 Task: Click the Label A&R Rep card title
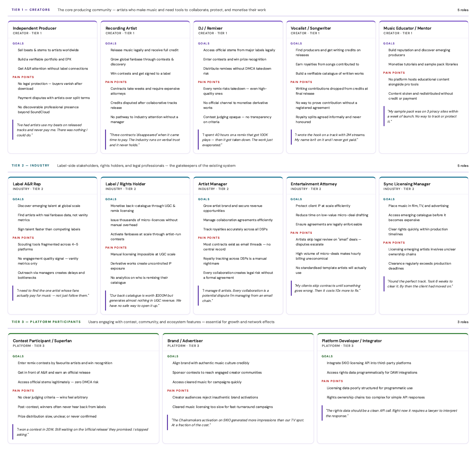tap(27, 184)
